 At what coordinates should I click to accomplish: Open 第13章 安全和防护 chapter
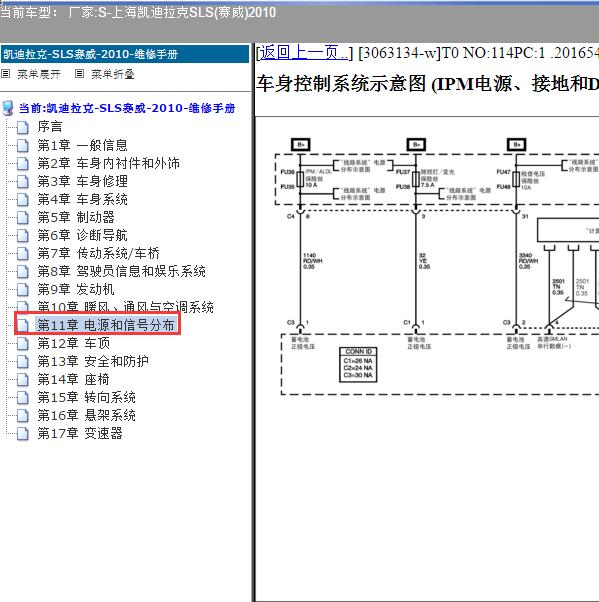(93, 362)
